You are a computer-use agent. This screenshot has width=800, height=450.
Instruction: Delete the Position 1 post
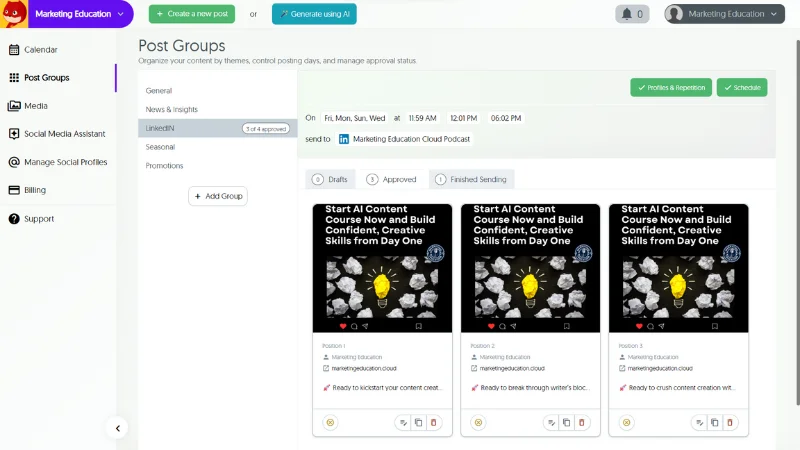tap(433, 423)
